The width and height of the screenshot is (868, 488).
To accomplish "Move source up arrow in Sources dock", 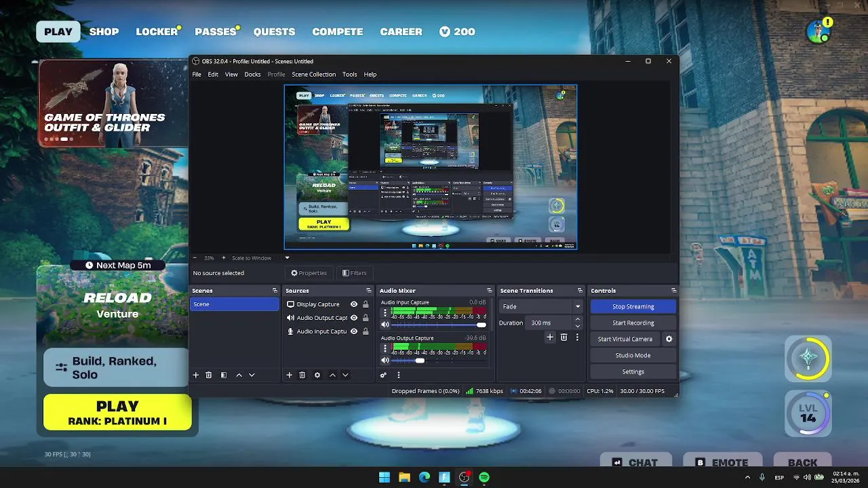I will (332, 375).
